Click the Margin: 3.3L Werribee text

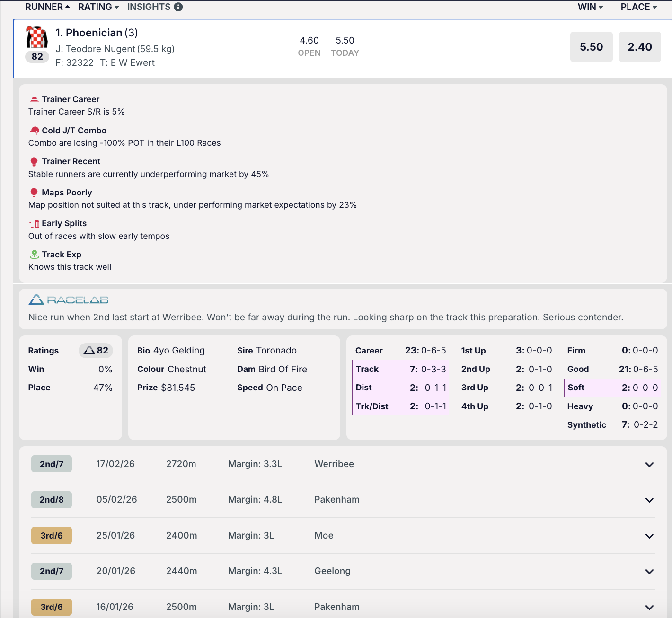pyautogui.click(x=255, y=464)
